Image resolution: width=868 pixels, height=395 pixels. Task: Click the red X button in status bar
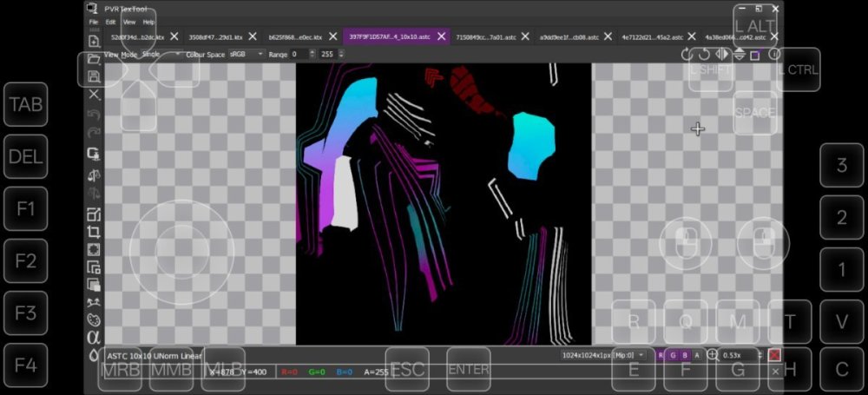point(774,355)
